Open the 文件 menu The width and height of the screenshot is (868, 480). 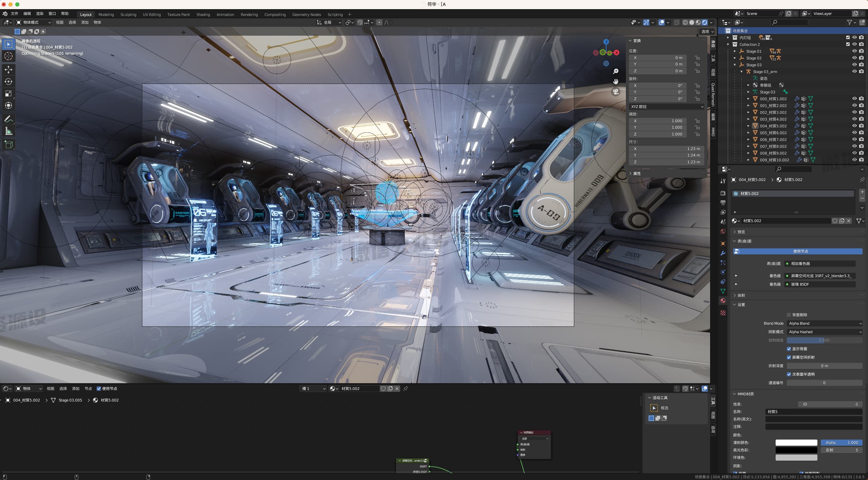[x=15, y=14]
